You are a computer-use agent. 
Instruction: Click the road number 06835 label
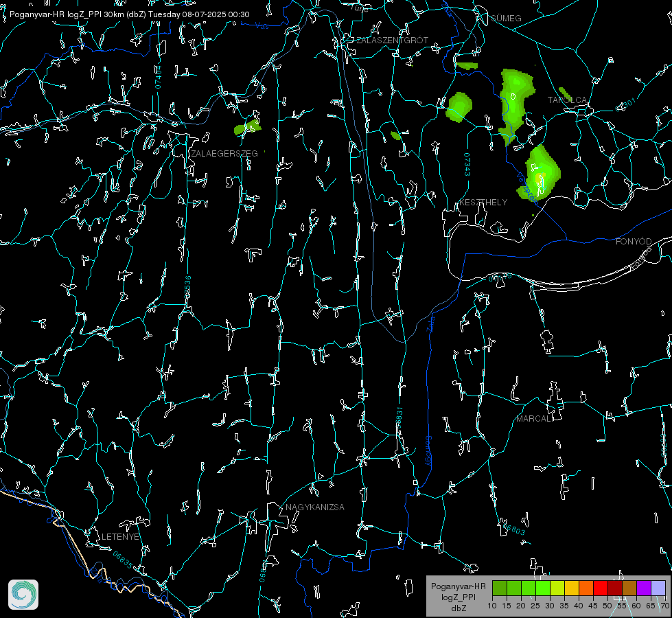[x=123, y=560]
